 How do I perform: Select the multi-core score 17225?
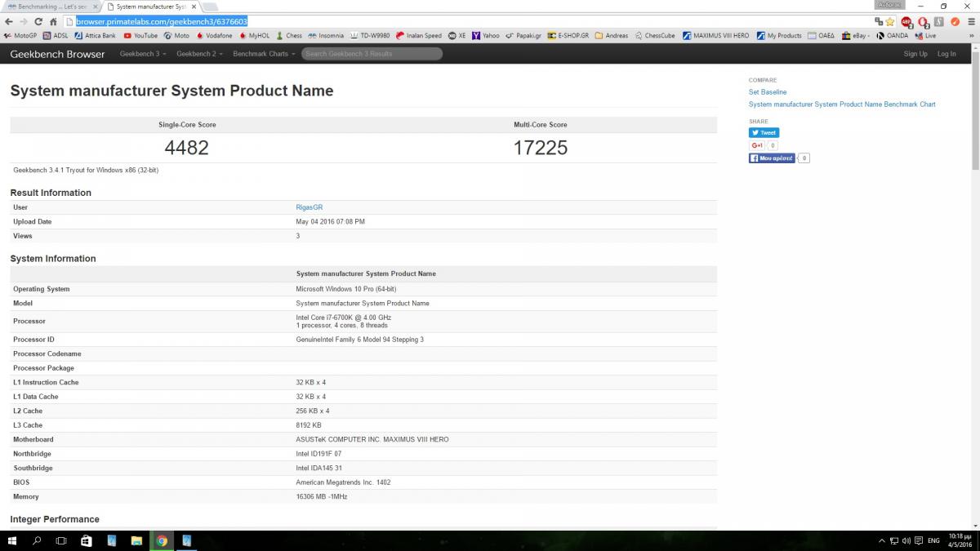pos(541,148)
